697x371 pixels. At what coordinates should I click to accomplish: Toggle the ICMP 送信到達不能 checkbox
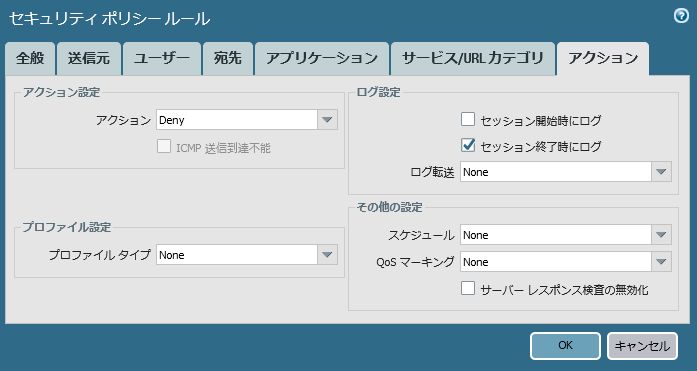164,146
